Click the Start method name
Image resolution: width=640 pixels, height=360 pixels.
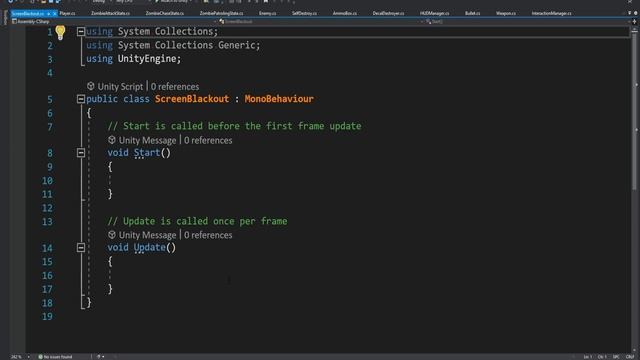[147, 153]
